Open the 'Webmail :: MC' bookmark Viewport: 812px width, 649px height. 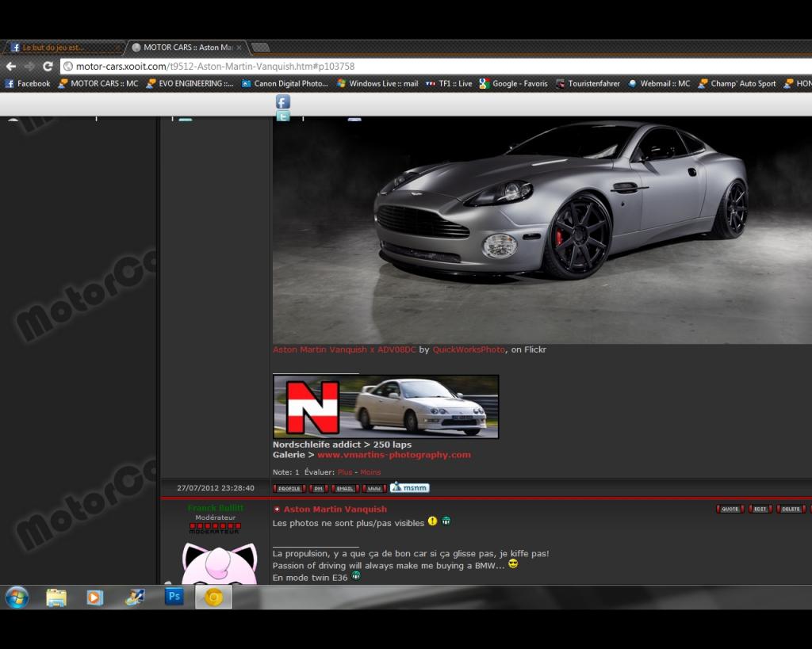pyautogui.click(x=659, y=83)
